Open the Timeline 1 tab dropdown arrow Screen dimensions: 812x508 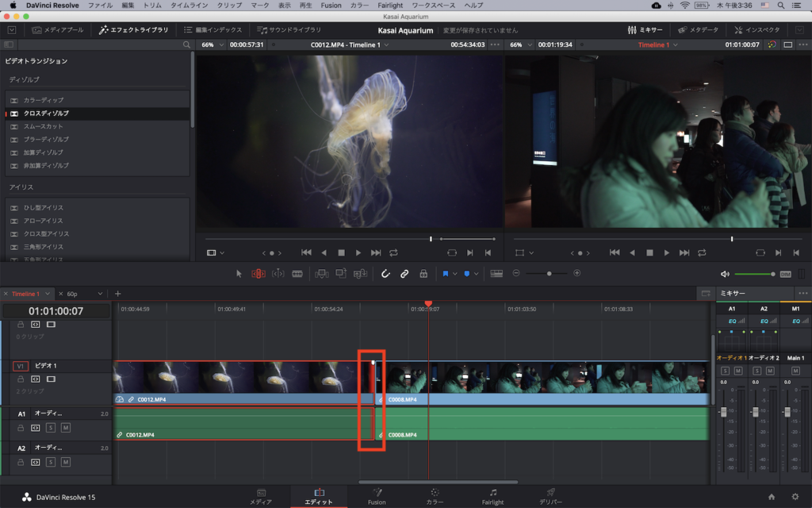(47, 294)
